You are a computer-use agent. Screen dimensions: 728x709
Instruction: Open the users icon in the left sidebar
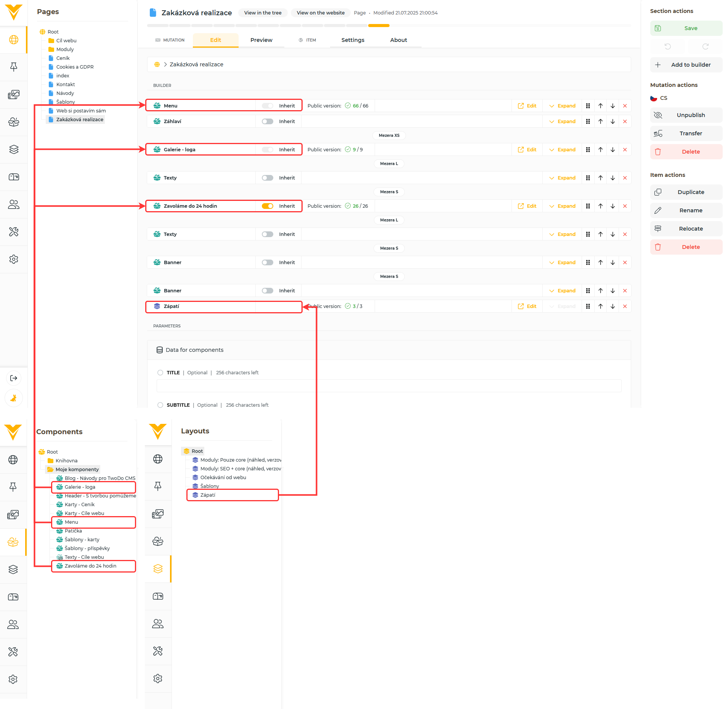pos(14,204)
